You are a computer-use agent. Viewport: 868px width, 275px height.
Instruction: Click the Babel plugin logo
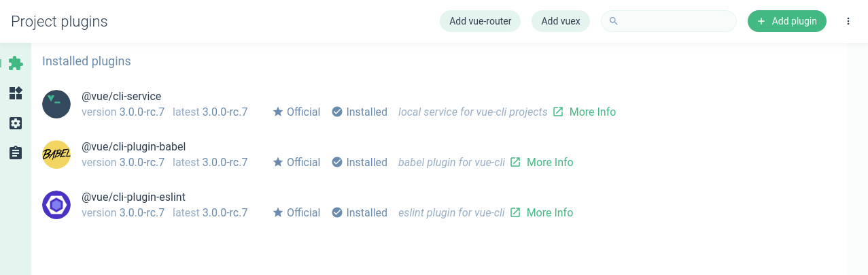[56, 155]
